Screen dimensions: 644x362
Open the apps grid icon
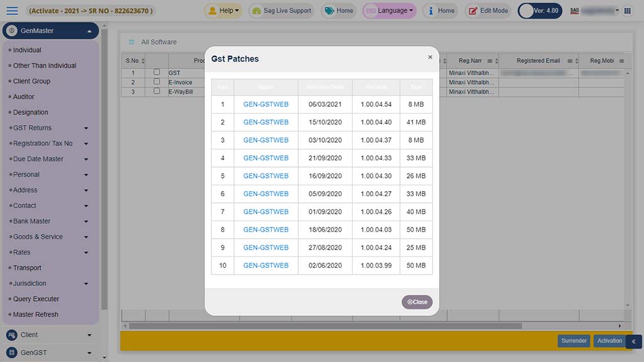(x=627, y=11)
